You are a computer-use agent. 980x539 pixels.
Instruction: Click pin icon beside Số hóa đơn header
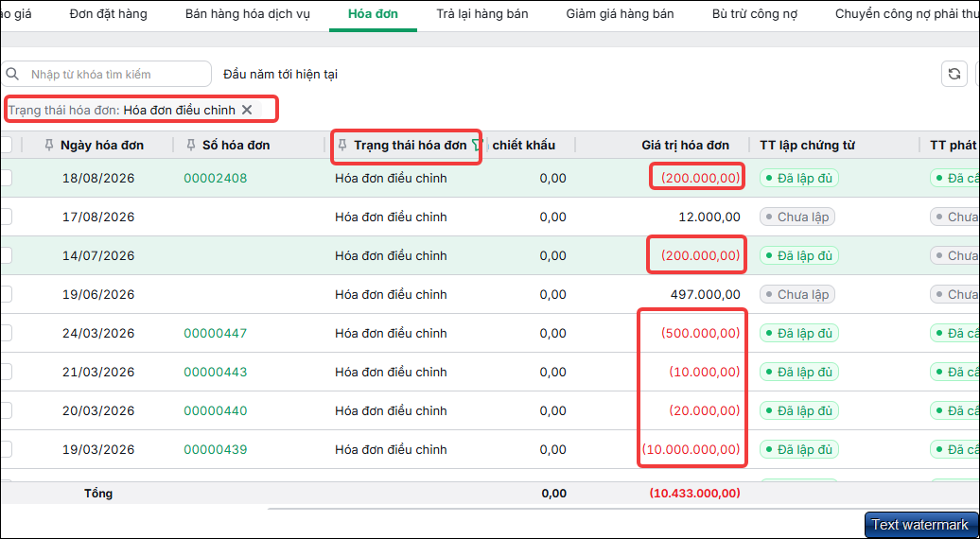(192, 146)
